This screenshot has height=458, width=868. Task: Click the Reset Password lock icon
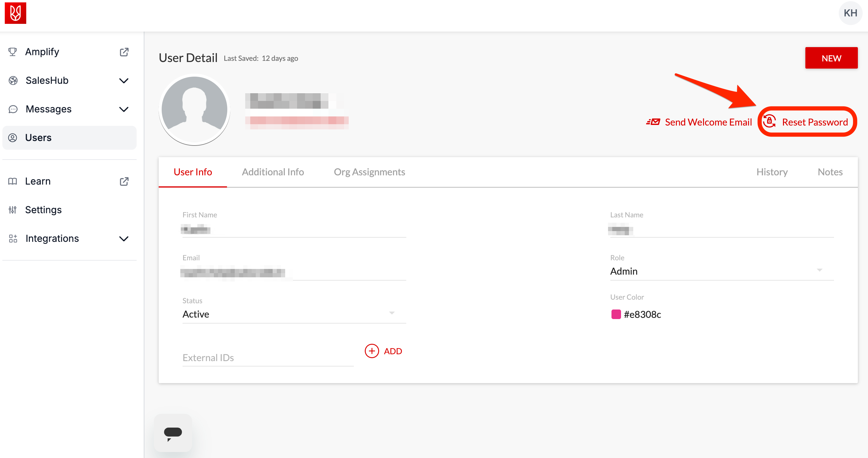pyautogui.click(x=769, y=121)
